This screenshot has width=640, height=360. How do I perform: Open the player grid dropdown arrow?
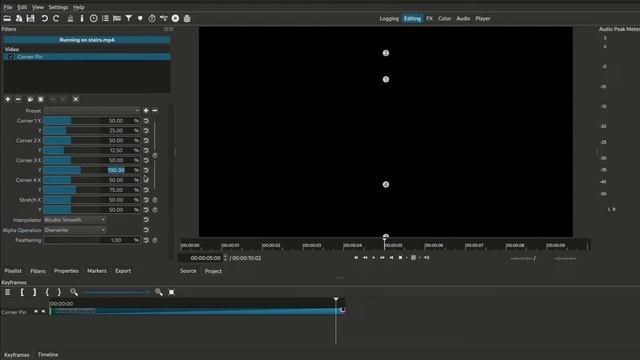click(x=420, y=258)
